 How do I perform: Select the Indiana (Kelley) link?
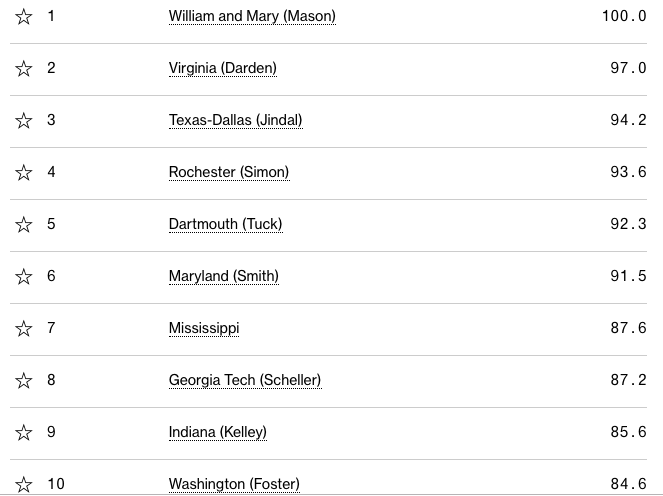[217, 432]
